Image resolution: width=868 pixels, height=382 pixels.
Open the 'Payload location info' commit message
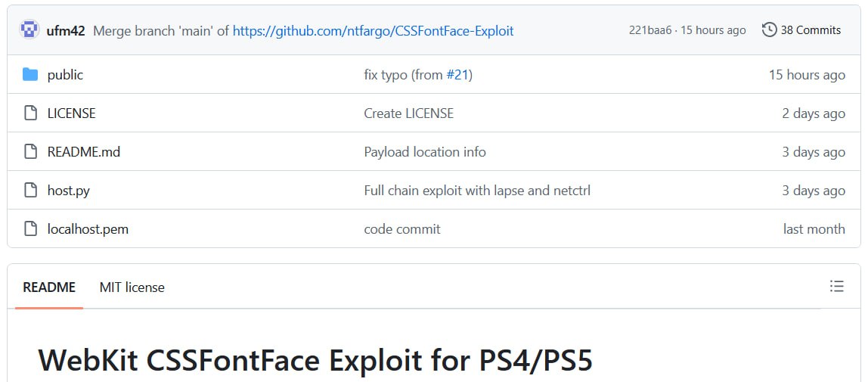(425, 152)
